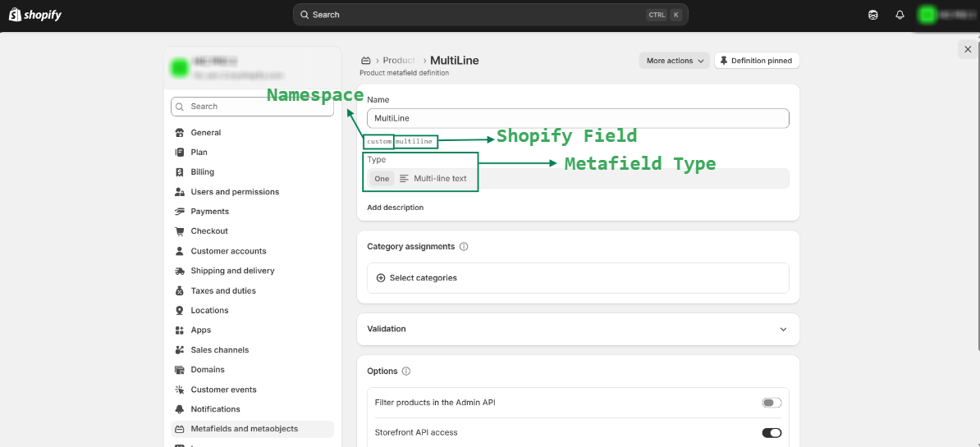Image resolution: width=980 pixels, height=447 pixels.
Task: Open the More actions dropdown
Action: (x=675, y=61)
